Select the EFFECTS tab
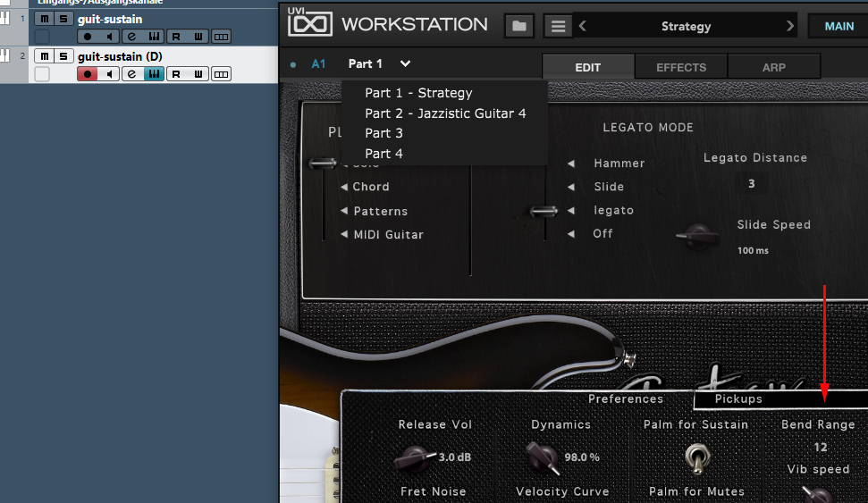 click(681, 67)
